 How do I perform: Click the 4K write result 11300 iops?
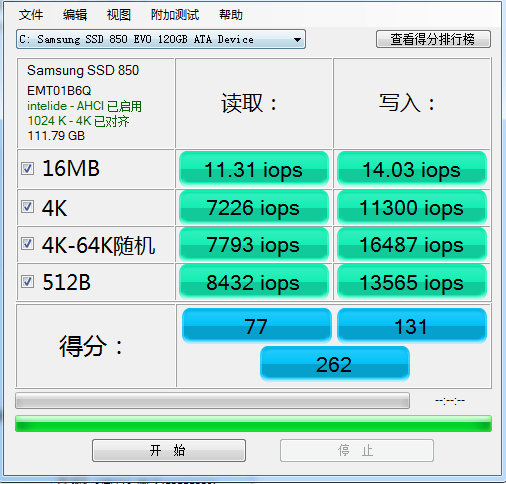click(x=412, y=207)
